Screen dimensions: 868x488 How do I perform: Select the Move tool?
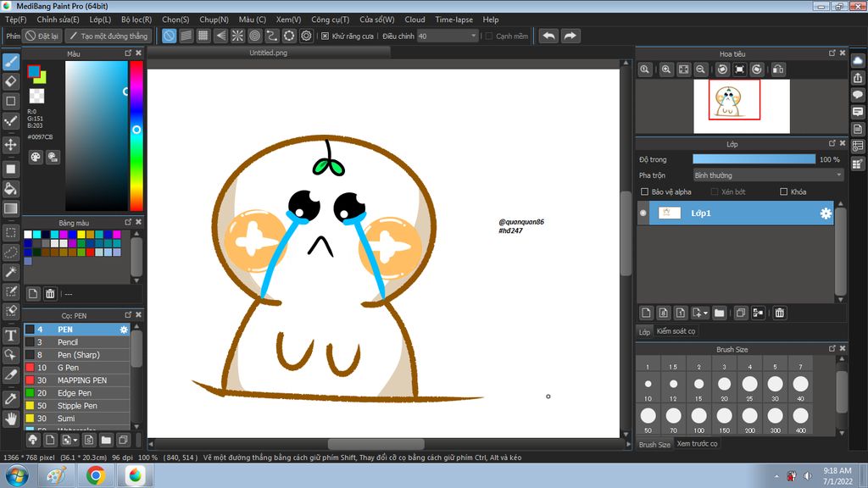(x=11, y=145)
